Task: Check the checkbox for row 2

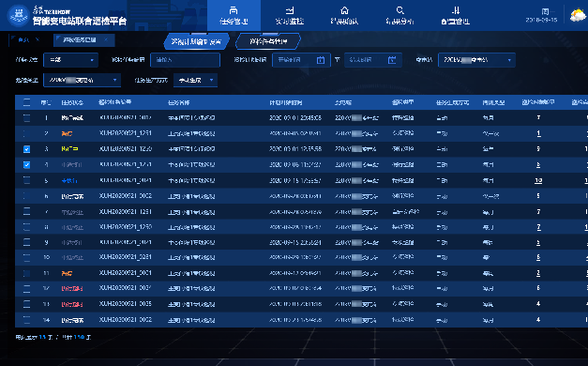Action: point(26,133)
